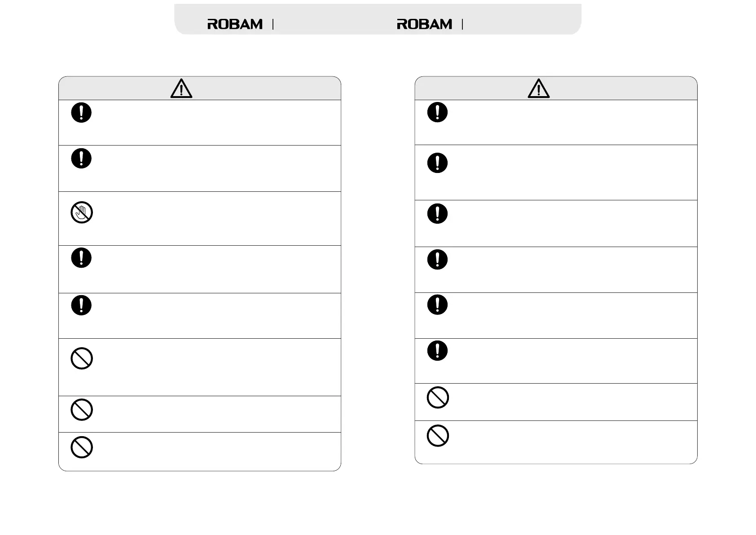Select the do-not-touch hand icon
The width and height of the screenshot is (756, 535).
point(82,212)
